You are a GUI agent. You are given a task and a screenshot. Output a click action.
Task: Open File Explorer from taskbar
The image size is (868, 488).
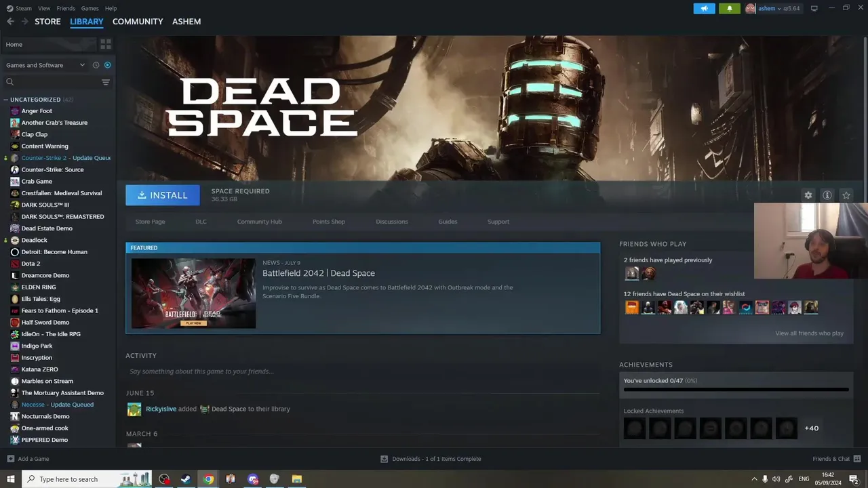296,479
